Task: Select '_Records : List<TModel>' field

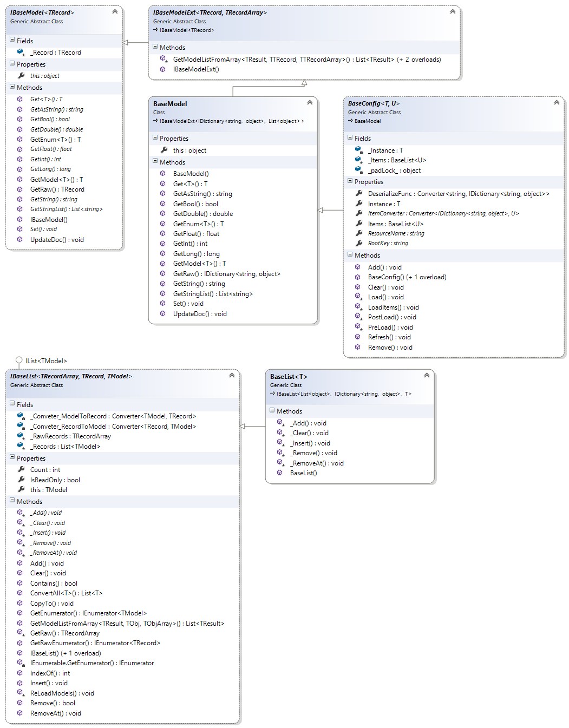Action: tap(65, 447)
